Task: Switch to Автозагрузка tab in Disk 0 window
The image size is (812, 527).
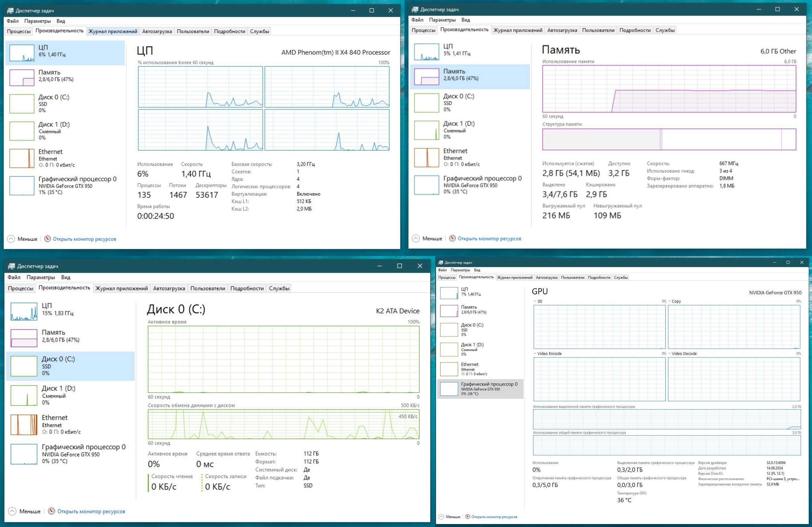Action: [x=169, y=288]
